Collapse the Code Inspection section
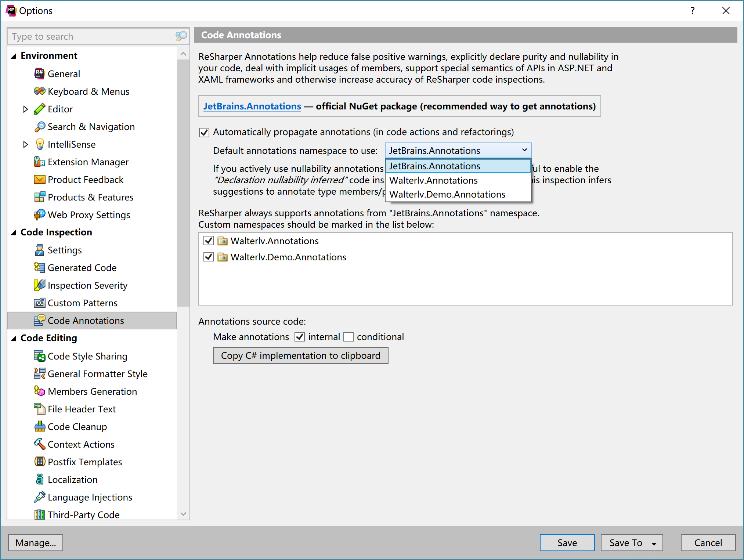The image size is (744, 560). tap(14, 232)
